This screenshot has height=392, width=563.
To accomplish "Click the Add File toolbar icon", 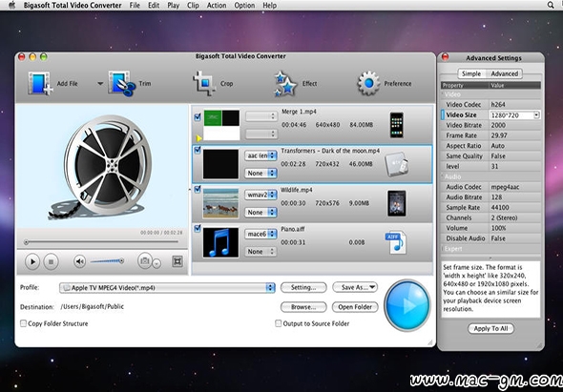I will pyautogui.click(x=40, y=83).
